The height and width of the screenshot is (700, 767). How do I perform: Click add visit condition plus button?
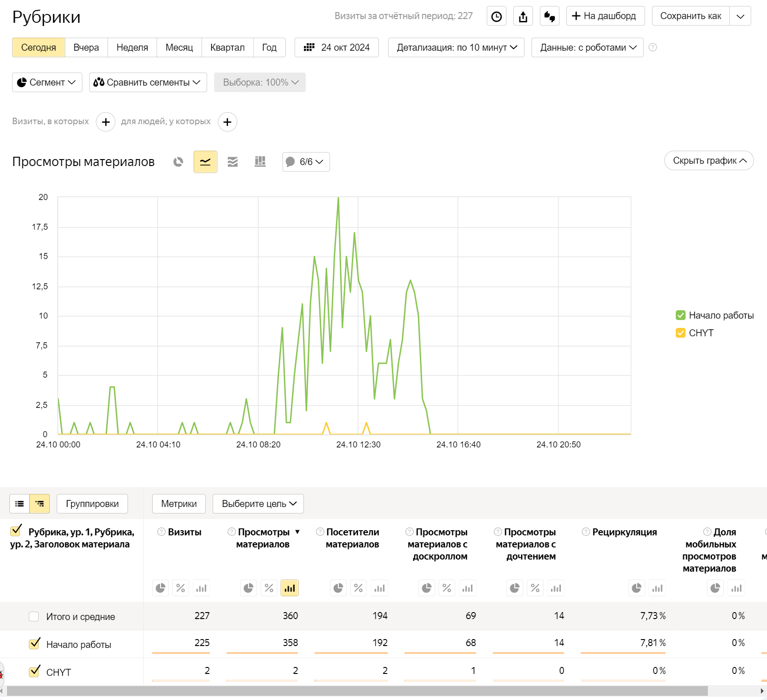point(106,122)
